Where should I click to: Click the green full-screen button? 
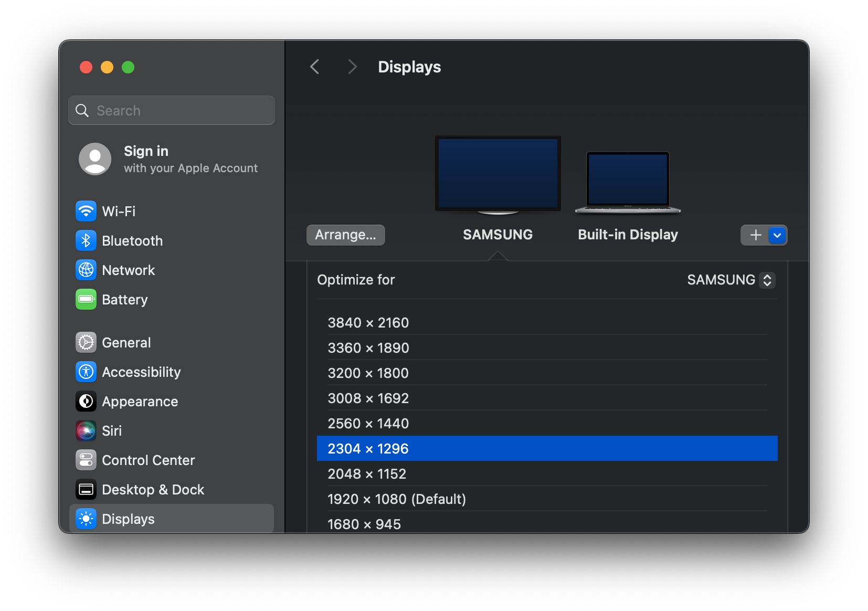[128, 67]
